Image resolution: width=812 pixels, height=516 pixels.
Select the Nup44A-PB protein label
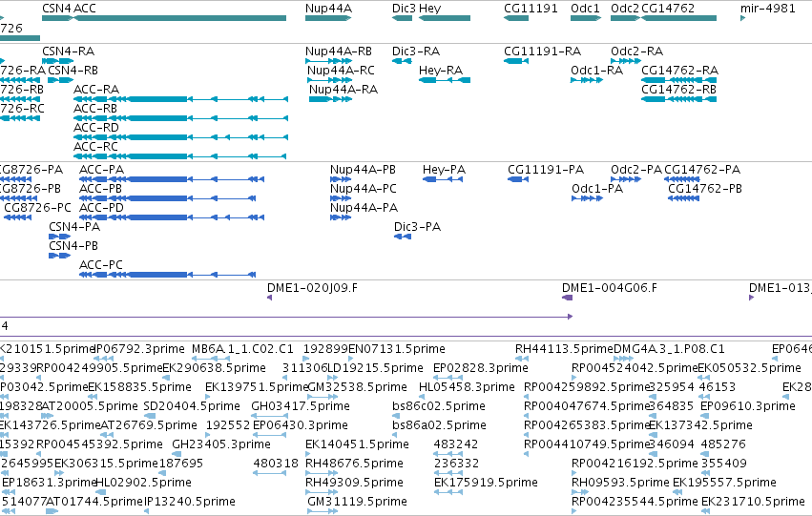[363, 170]
